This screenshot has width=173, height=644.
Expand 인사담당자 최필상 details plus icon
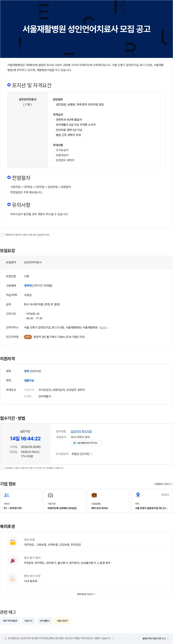click(92, 454)
